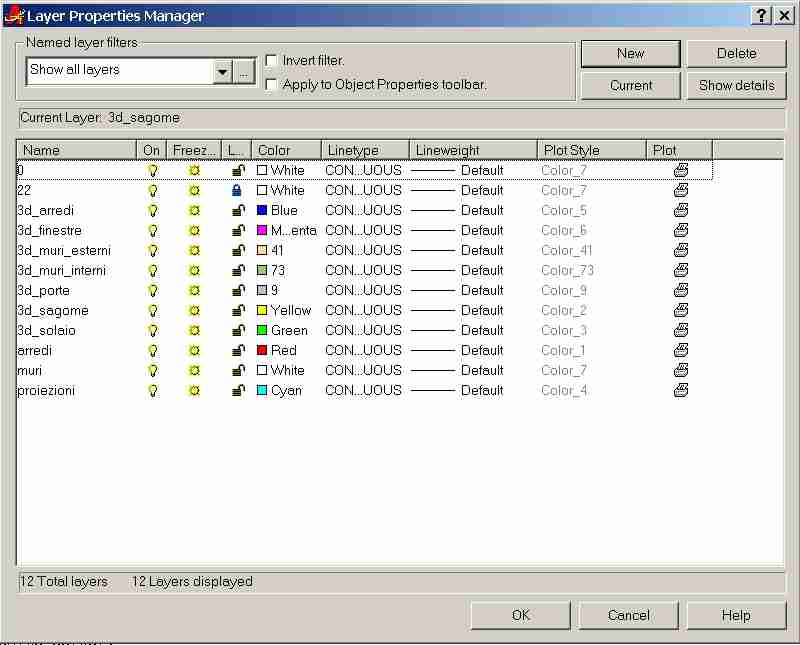800x645 pixels.
Task: Enable the Invert filter checkbox
Action: [271, 61]
